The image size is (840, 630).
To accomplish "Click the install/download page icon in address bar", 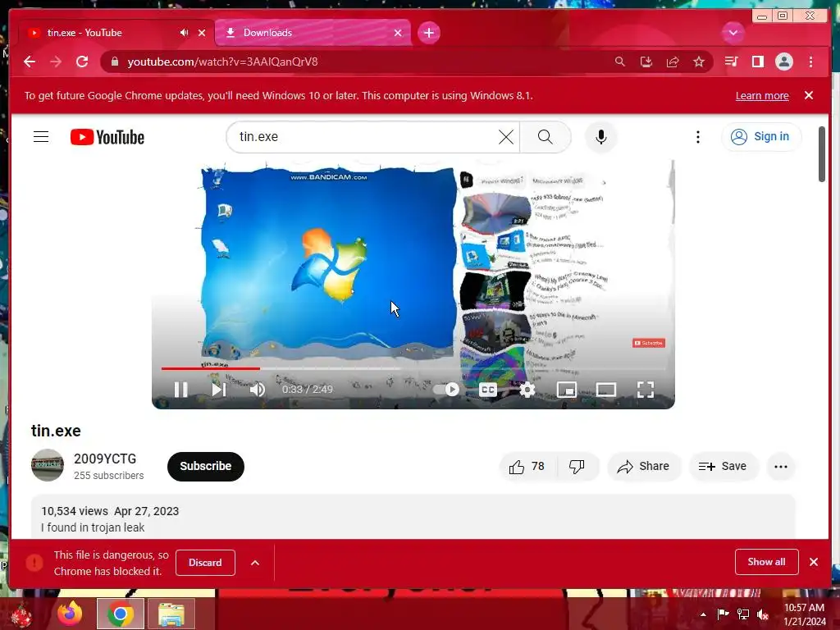I will click(x=646, y=62).
